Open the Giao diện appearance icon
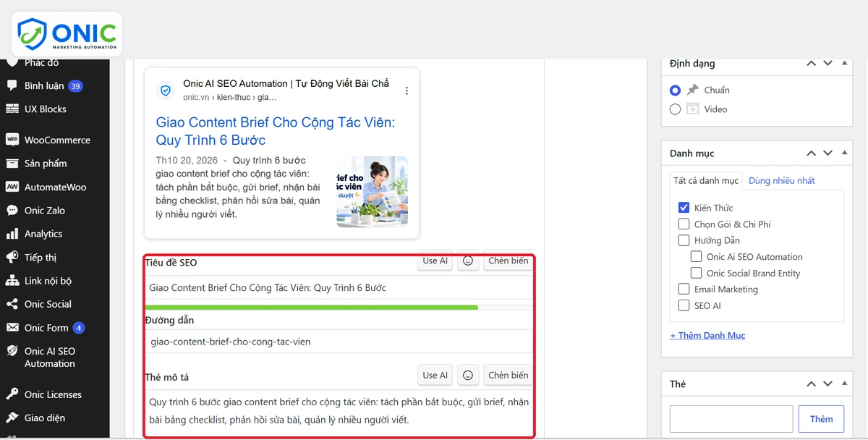Image resolution: width=868 pixels, height=440 pixels. [x=12, y=418]
